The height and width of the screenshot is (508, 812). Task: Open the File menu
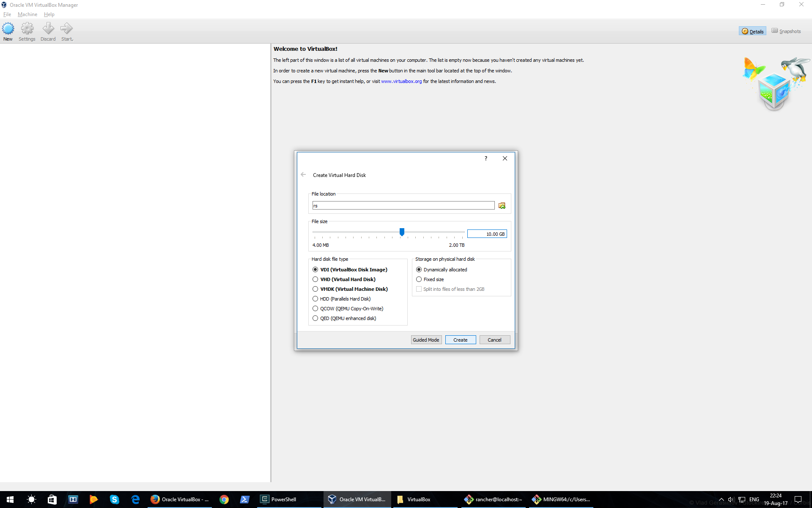[7, 14]
